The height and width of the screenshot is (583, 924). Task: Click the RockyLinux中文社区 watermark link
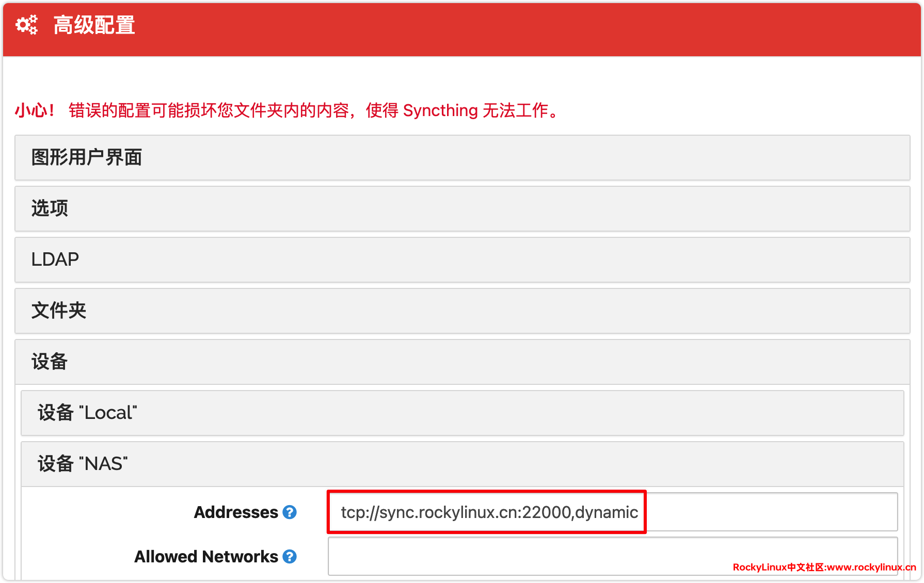(x=824, y=567)
